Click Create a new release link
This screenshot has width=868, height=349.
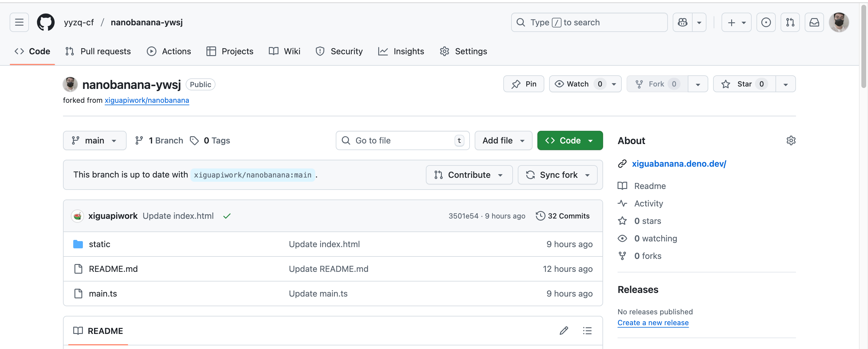pos(653,322)
